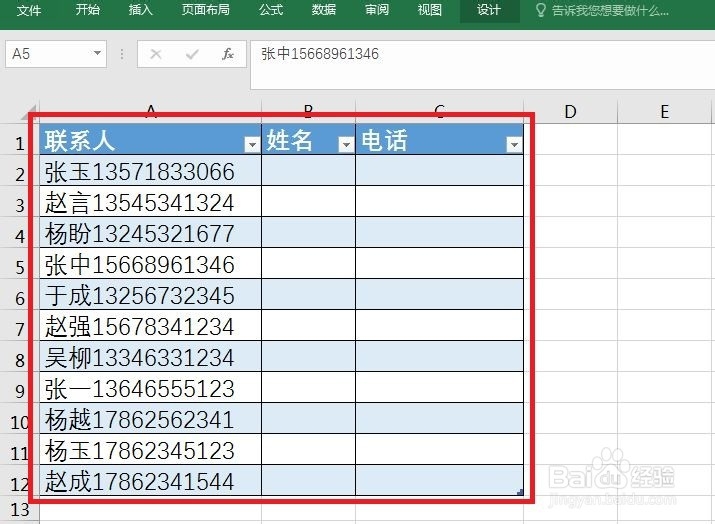
Task: Select cell with 赵强15678341234
Action: click(x=150, y=325)
